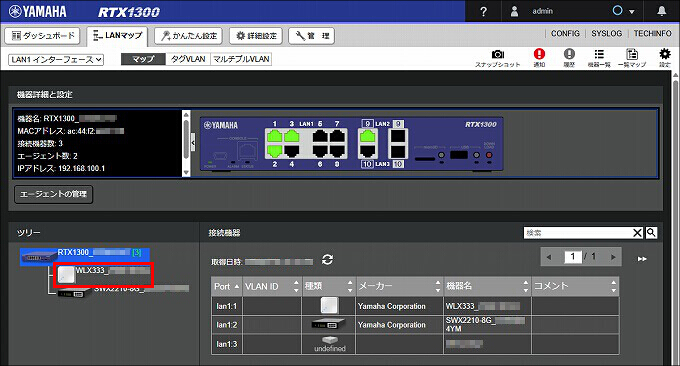Open the list map icon
Viewport: 680px width, 366px height.
coord(632,58)
